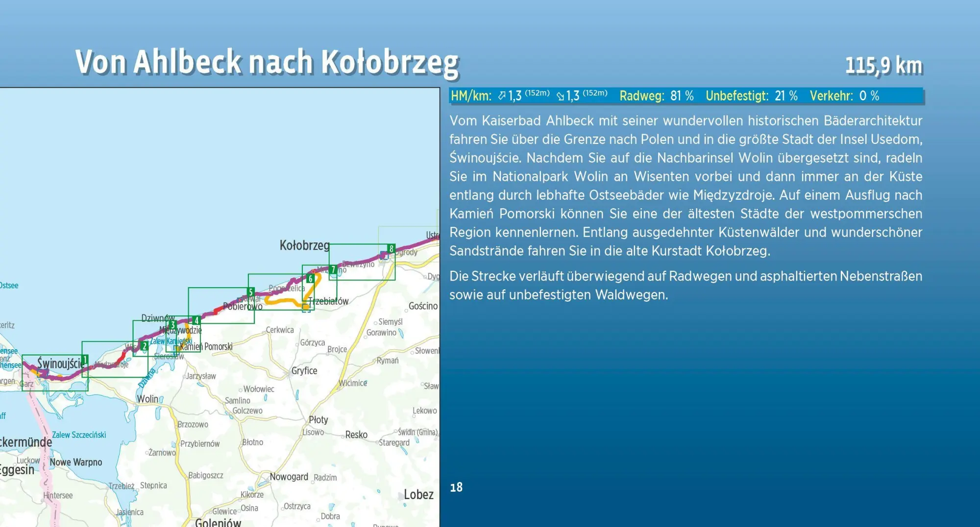This screenshot has width=980, height=527.
Task: Click the Gościno label on the map
Action: tap(423, 306)
